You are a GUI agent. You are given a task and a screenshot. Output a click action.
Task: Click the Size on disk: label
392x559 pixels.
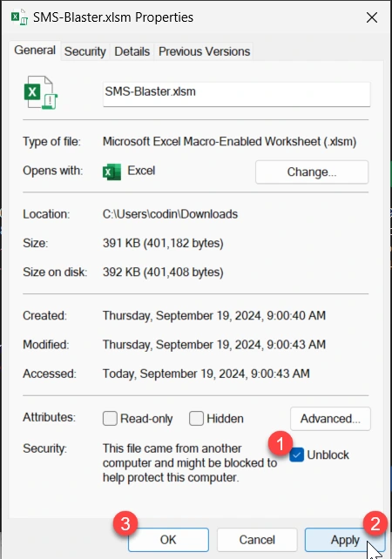click(55, 273)
